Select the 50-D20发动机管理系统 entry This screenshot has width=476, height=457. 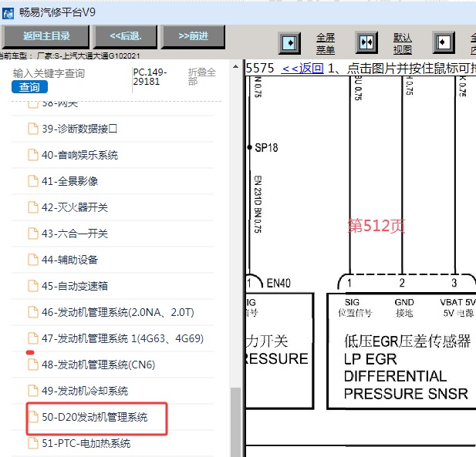coord(94,417)
